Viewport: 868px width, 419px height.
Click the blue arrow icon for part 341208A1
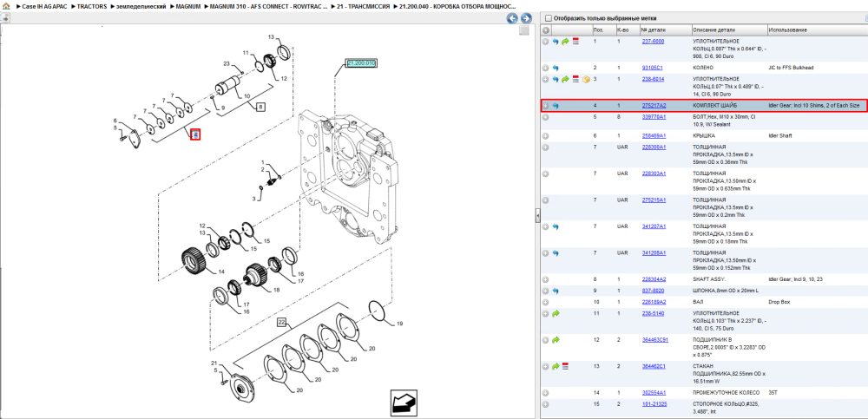556,253
